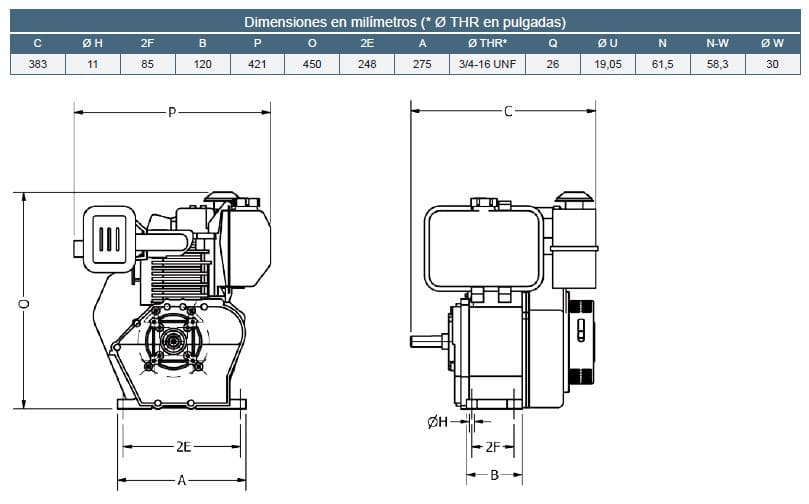Click the 'Ø THR*' column header
This screenshot has width=809, height=504.
pyautogui.click(x=488, y=43)
